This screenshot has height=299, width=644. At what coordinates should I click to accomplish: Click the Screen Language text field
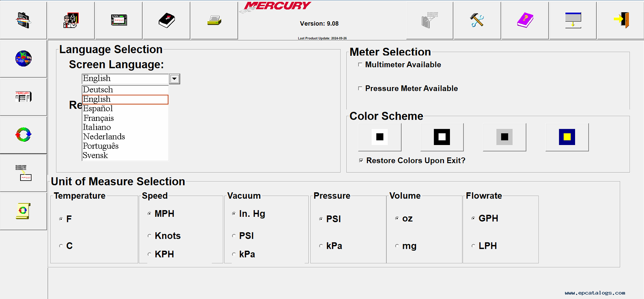[x=125, y=79]
